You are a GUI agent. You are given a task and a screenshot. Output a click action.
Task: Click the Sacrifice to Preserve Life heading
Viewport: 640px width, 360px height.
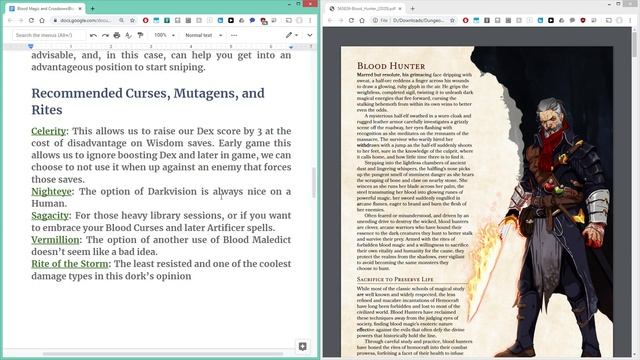point(395,280)
